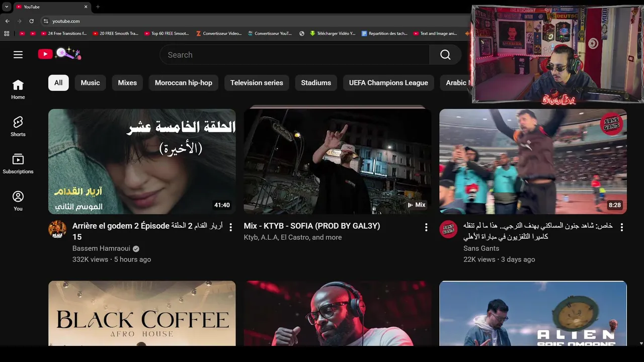Click the YouTube logo
This screenshot has height=362, width=644.
pyautogui.click(x=59, y=54)
